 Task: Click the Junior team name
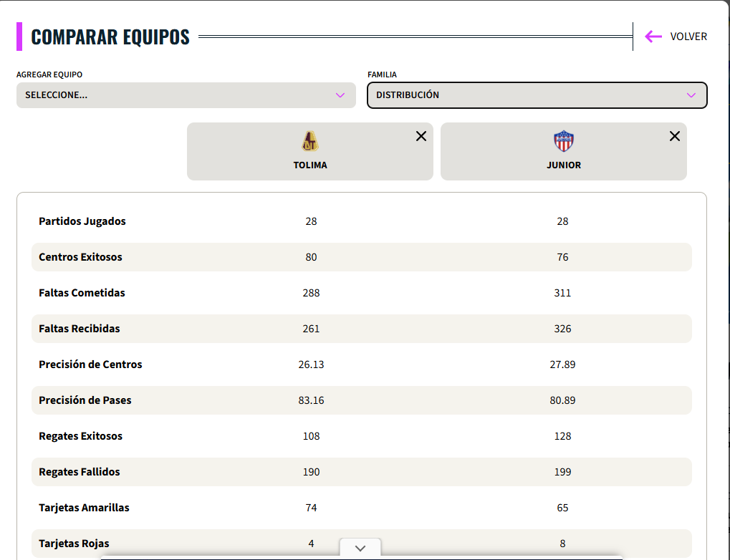pos(563,165)
